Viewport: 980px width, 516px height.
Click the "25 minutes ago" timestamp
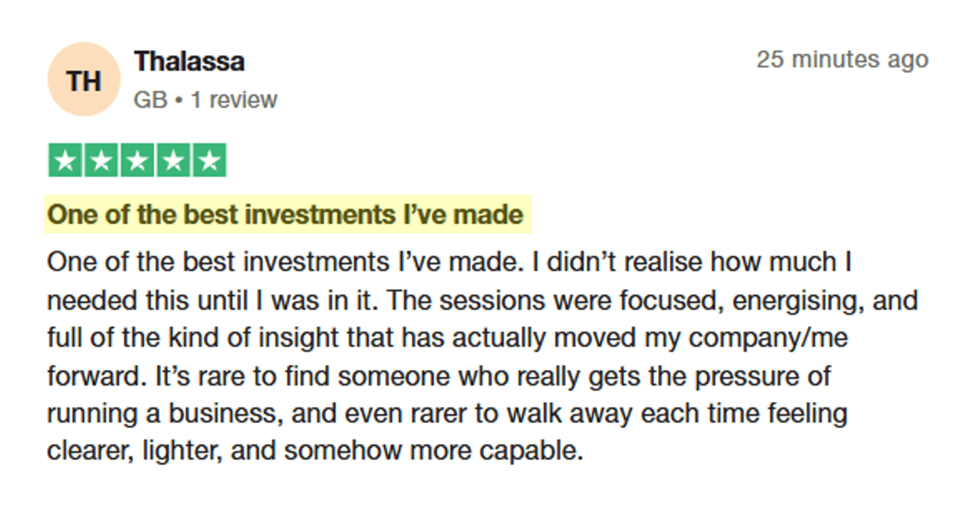tap(842, 60)
